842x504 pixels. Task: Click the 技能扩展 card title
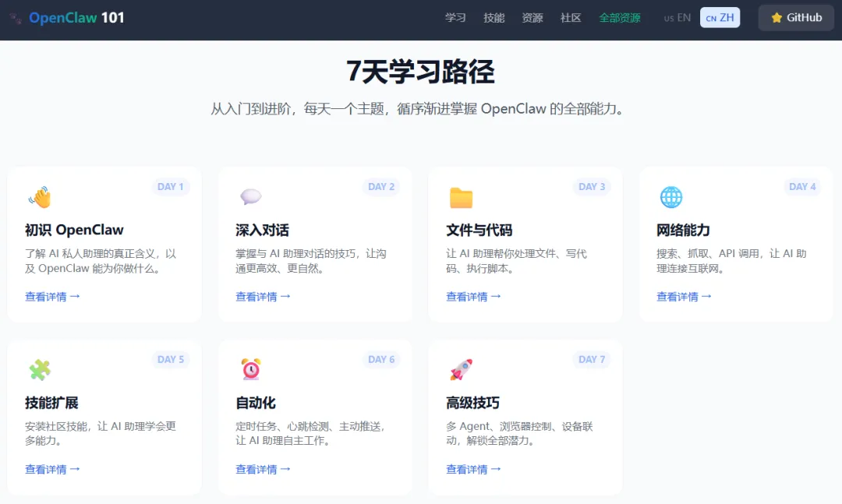pos(51,403)
